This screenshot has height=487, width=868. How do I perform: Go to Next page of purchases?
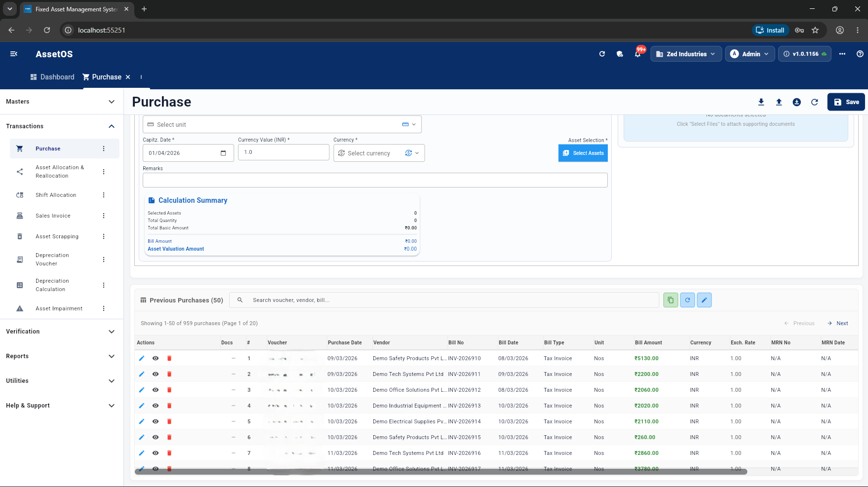coord(838,323)
